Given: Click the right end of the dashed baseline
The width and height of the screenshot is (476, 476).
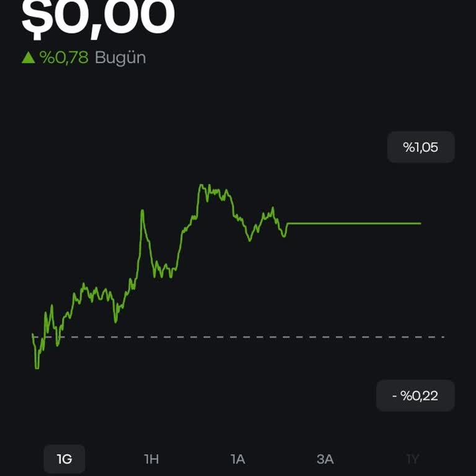Looking at the screenshot, I should (443, 337).
